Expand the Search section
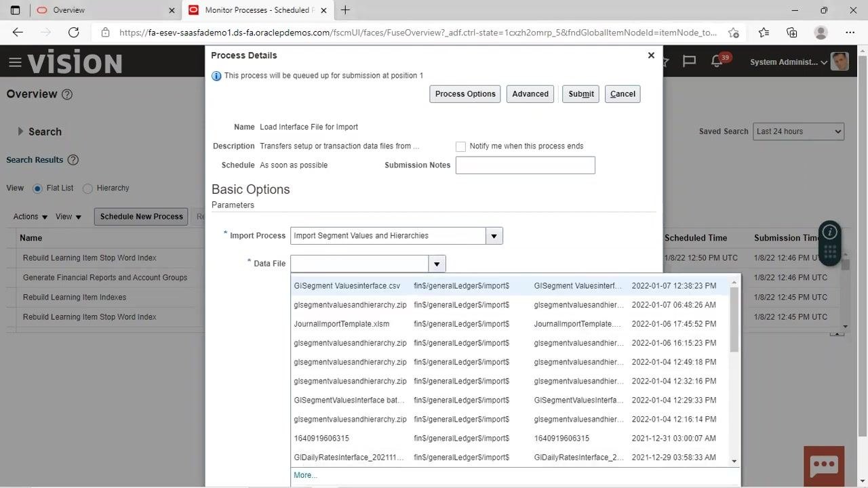This screenshot has width=868, height=488. 20,131
